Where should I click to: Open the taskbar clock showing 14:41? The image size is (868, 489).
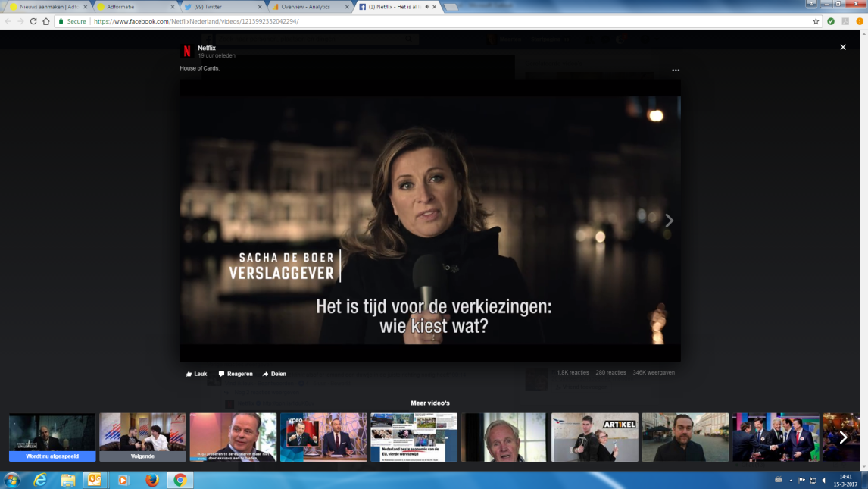(845, 480)
